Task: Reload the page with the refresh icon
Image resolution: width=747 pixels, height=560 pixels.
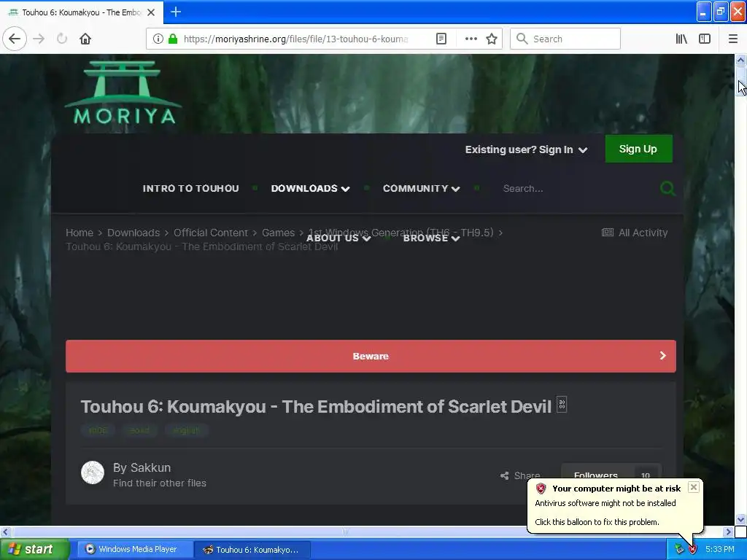Action: click(62, 39)
